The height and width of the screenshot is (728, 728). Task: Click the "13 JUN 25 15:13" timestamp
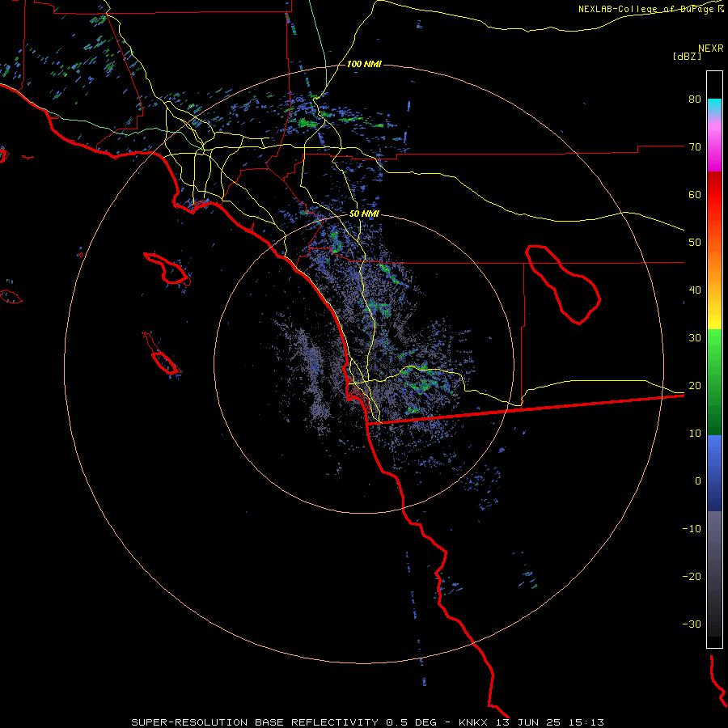pos(551,722)
